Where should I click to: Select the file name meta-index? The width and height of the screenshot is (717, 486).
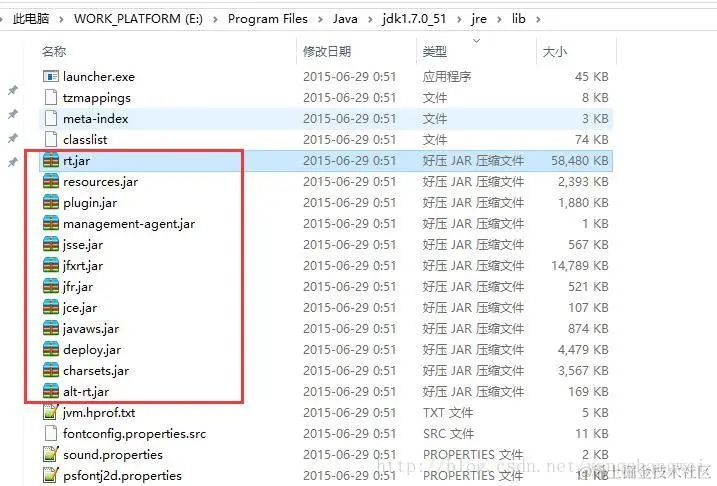pyautogui.click(x=96, y=119)
